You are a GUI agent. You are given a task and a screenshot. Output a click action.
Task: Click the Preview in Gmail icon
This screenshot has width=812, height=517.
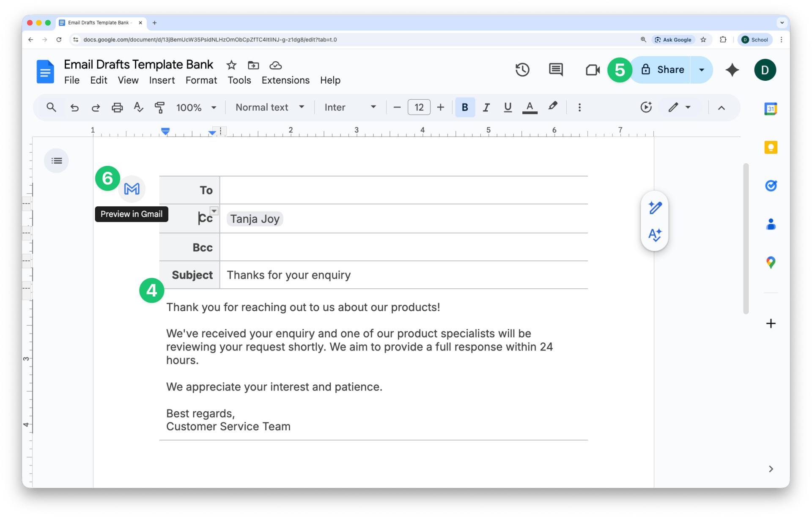coord(132,189)
